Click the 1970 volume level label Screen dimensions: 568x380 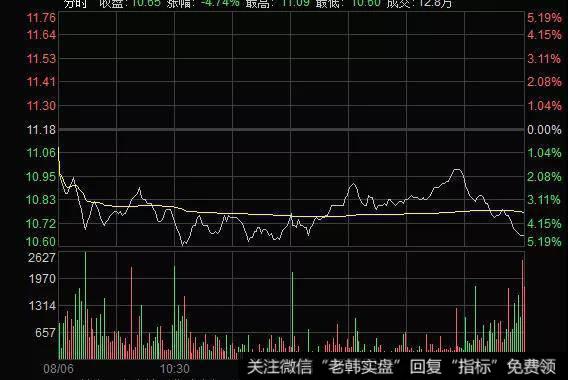[x=42, y=279]
